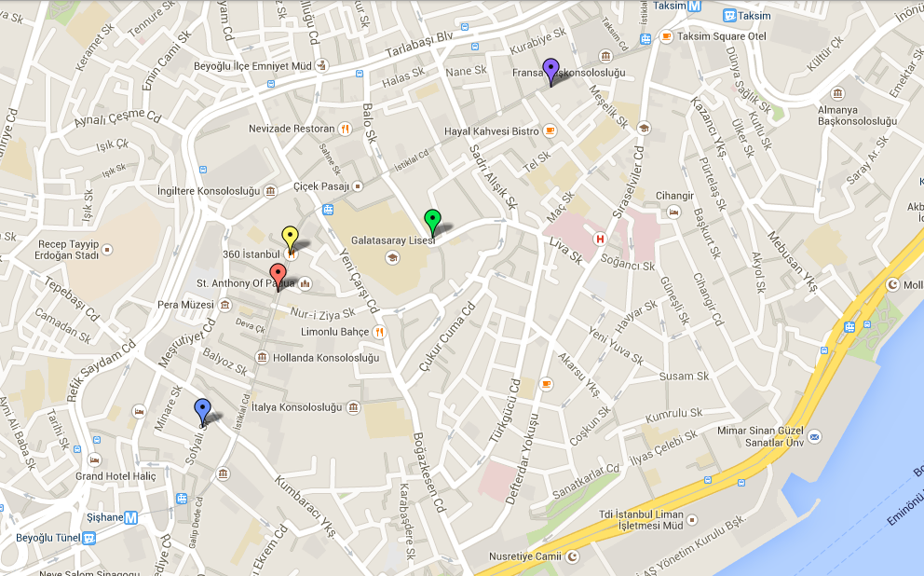Click the İtalya Konsolosluğu building icon
924x576 pixels.
click(353, 406)
